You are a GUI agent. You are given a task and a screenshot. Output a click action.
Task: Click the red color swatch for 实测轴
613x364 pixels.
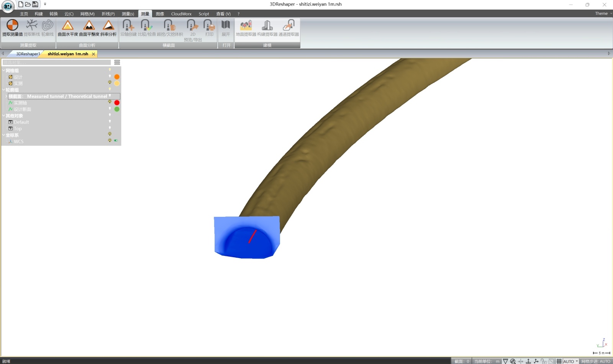[117, 103]
